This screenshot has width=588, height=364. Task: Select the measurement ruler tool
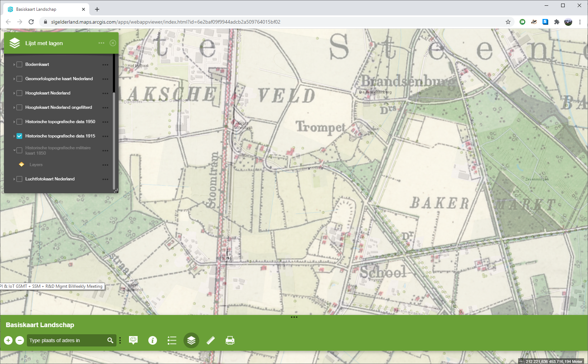211,340
